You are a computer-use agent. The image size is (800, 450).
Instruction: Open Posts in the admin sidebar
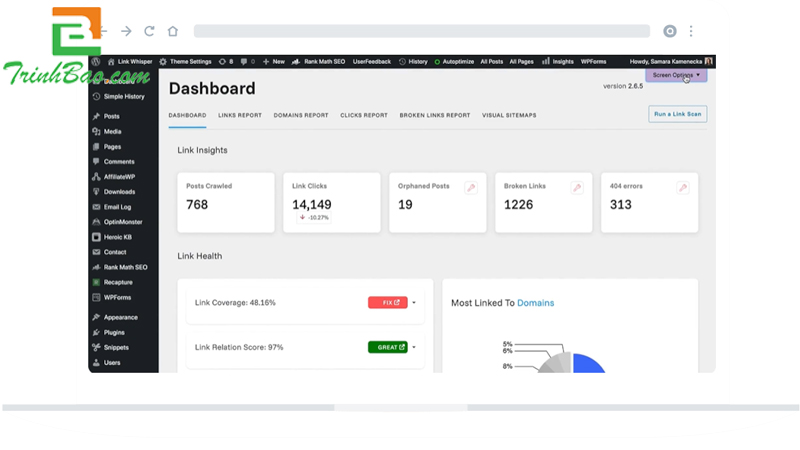tap(111, 116)
